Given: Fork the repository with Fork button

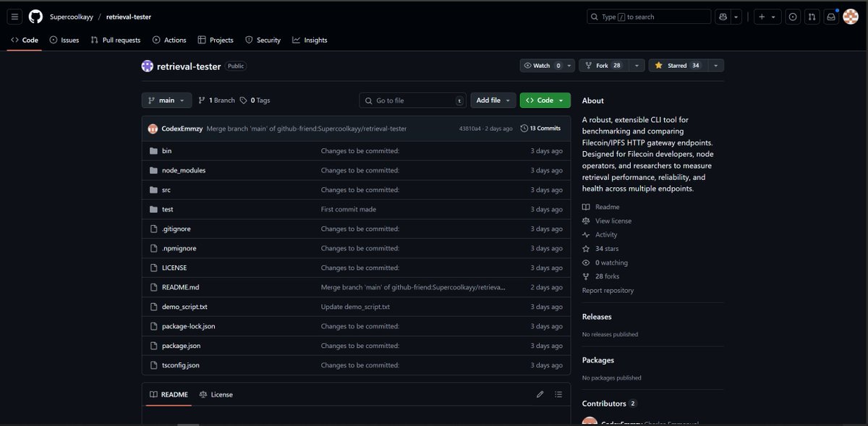Looking at the screenshot, I should pyautogui.click(x=603, y=66).
